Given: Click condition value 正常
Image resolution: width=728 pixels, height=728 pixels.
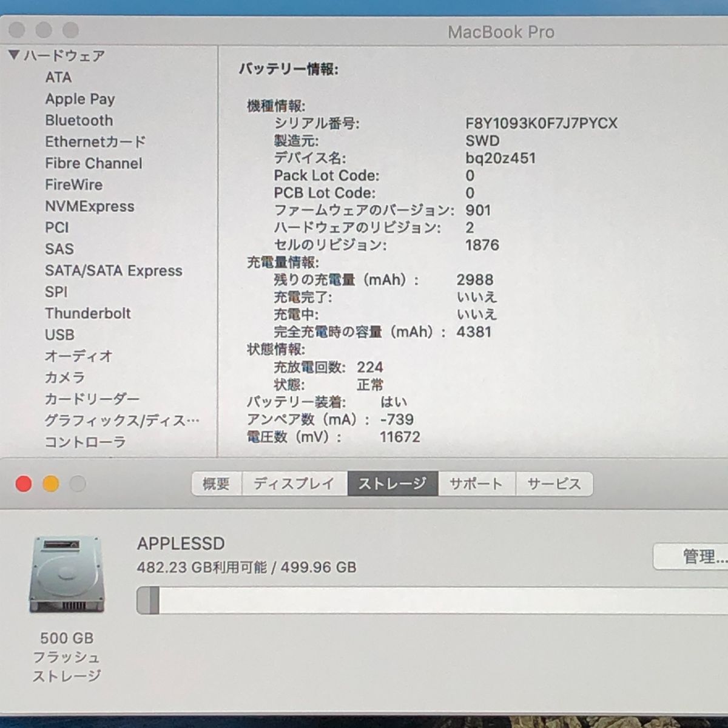Looking at the screenshot, I should (x=370, y=385).
